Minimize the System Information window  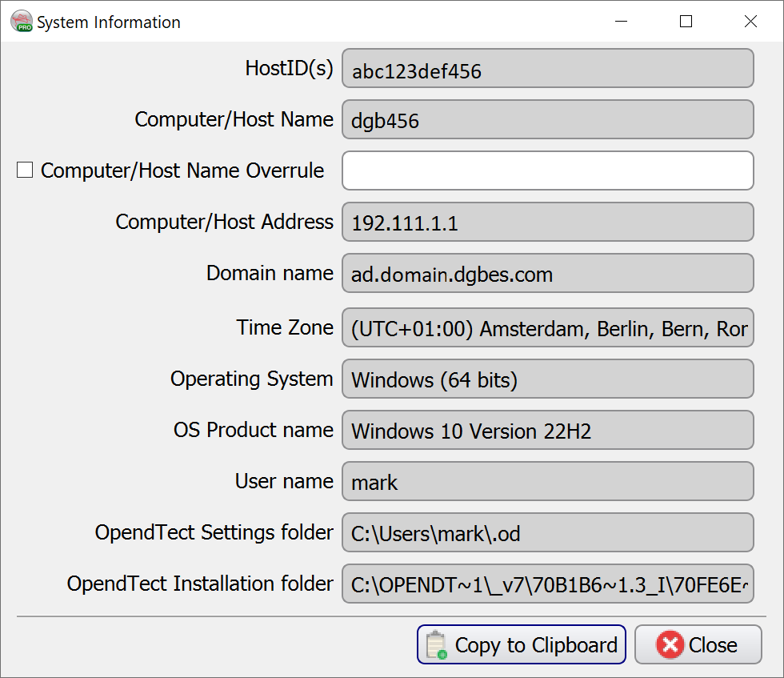click(x=621, y=22)
